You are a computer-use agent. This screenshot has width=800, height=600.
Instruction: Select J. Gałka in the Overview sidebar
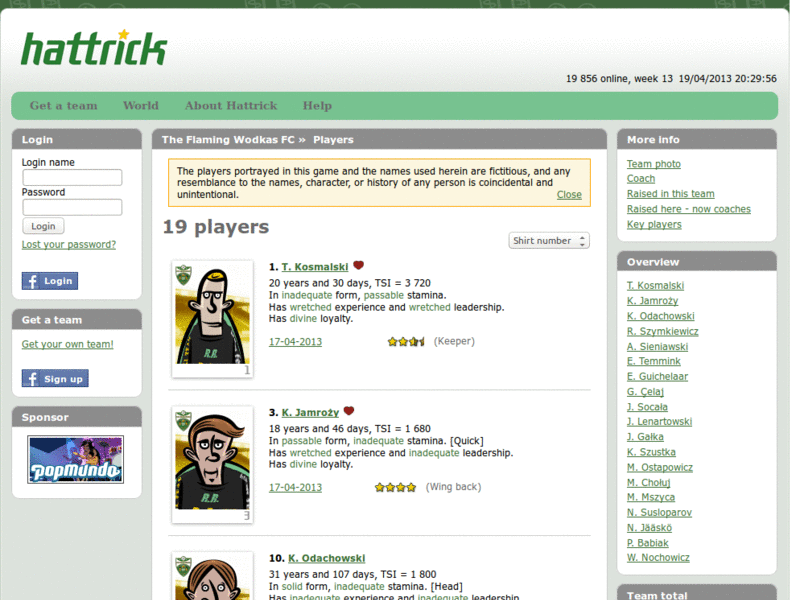tap(645, 437)
